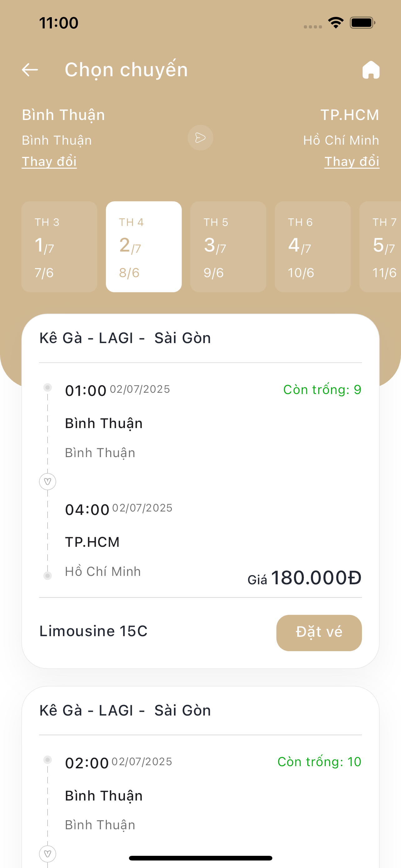Open the 01:00 Kê Gà - LAGI trip card

click(x=200, y=472)
